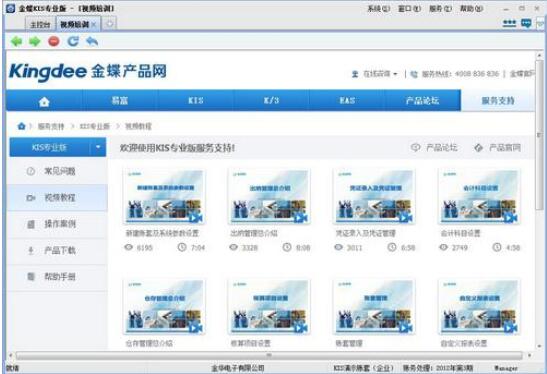
Task: Click the download icon beside 产品下载
Action: click(x=31, y=250)
